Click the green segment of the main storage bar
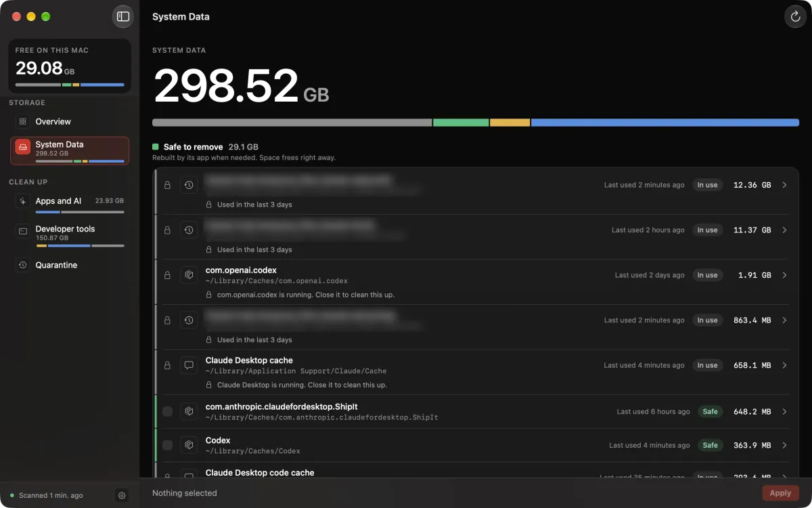This screenshot has width=812, height=508. [461, 123]
